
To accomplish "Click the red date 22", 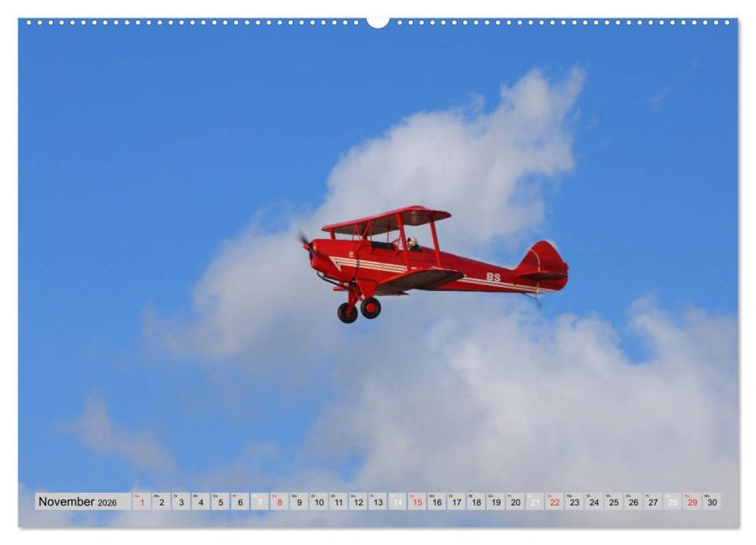I will 555,501.
